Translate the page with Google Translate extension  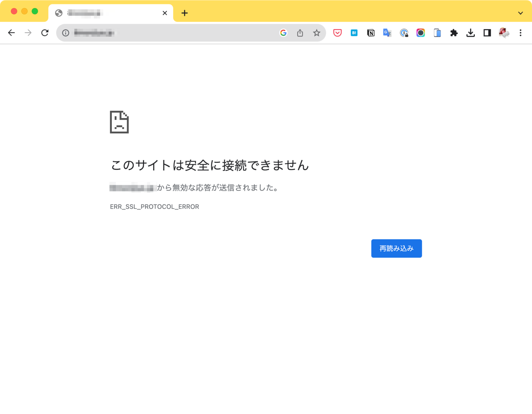(x=387, y=33)
